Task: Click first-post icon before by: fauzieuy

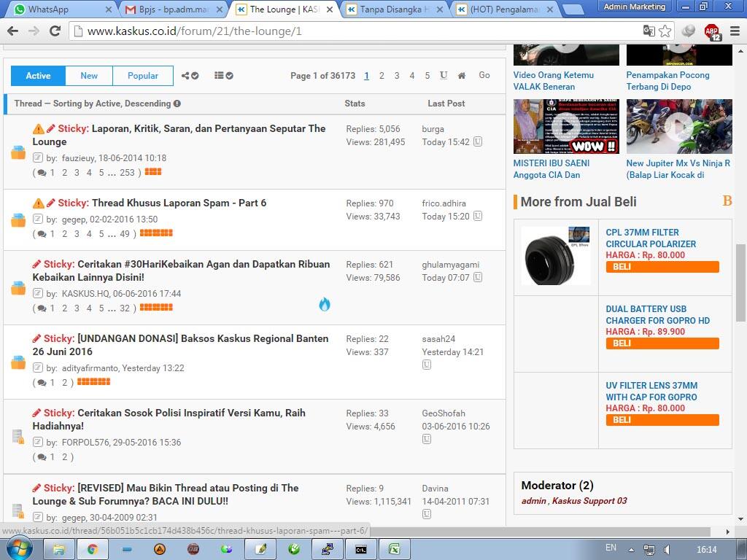Action: tap(38, 157)
